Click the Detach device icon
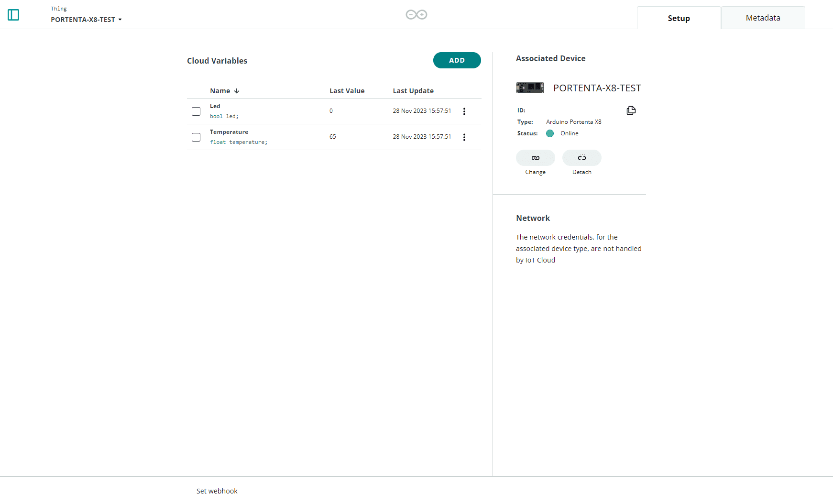Screen dimensions: 833x504 (x=581, y=158)
